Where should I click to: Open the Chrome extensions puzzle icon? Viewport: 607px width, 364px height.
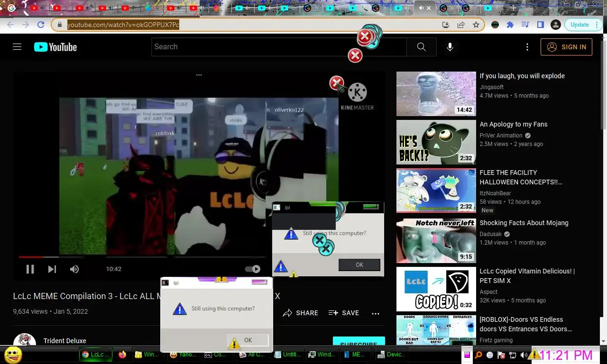[x=510, y=25]
